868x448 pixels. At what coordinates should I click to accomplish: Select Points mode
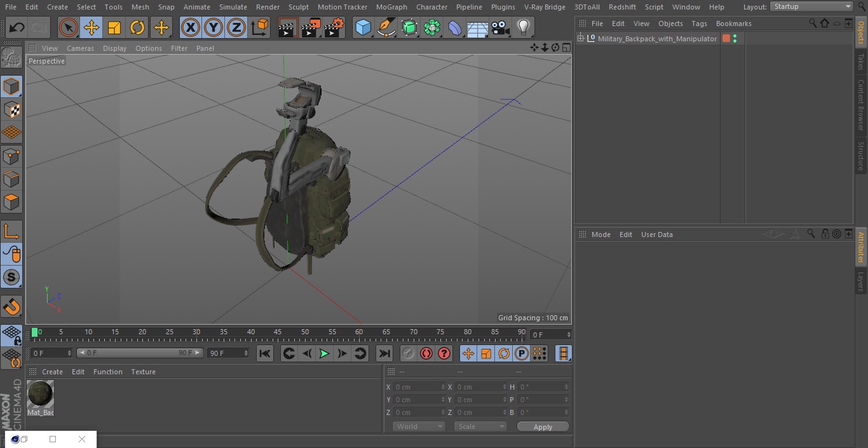click(x=11, y=156)
